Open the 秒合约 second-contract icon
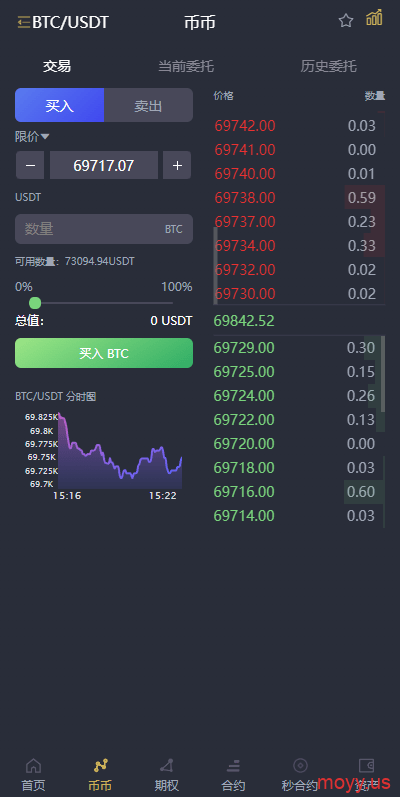400x797 pixels. (300, 765)
